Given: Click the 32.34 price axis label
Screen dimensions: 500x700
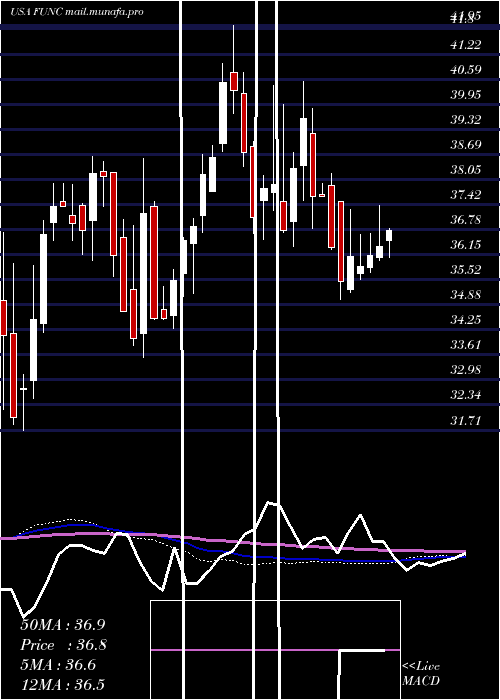Looking at the screenshot, I should click(x=466, y=395).
